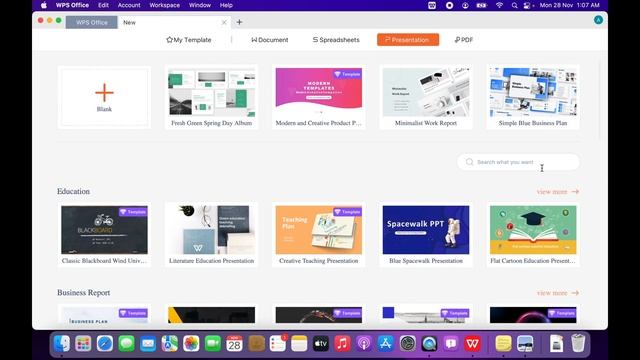Click WPS Office icon in Dock

pyautogui.click(x=472, y=344)
